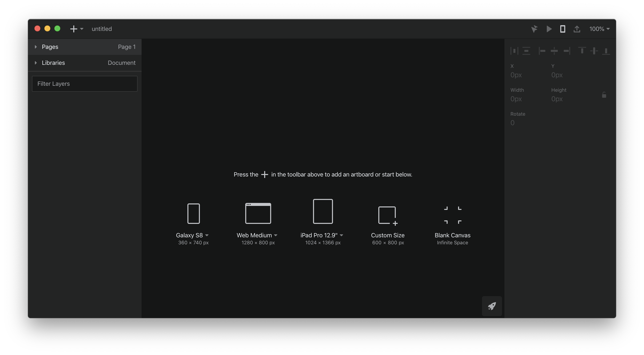Distribute objects horizontally with first alignment icon

coord(514,51)
